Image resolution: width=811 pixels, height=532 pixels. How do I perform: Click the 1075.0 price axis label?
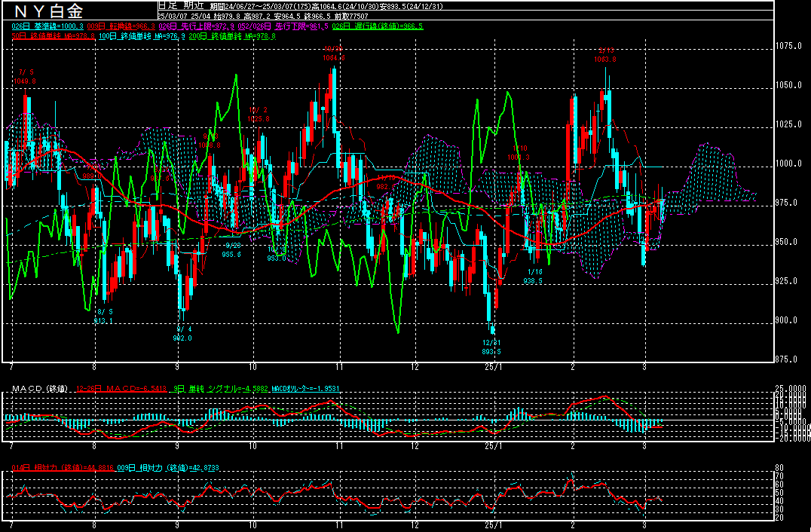pyautogui.click(x=788, y=47)
